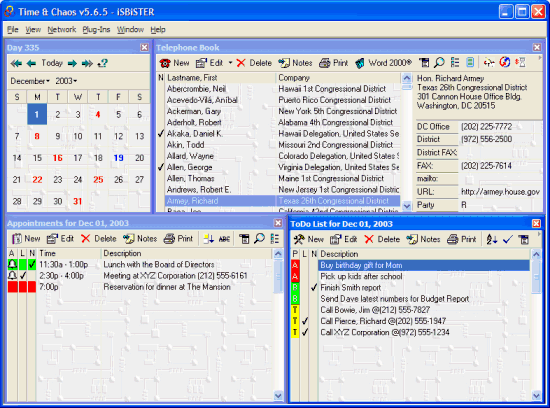
Task: Open the http://armey.house.gov URL
Action: pos(501,192)
